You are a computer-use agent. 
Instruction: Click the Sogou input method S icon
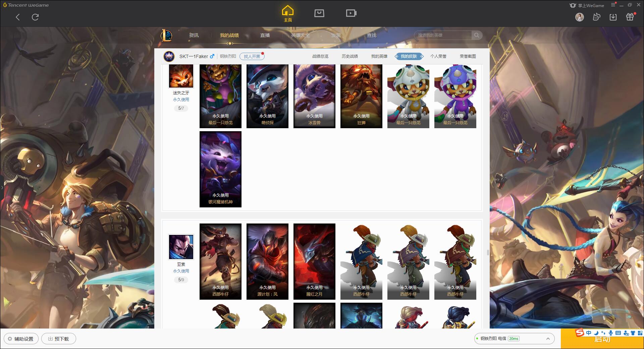tap(580, 333)
